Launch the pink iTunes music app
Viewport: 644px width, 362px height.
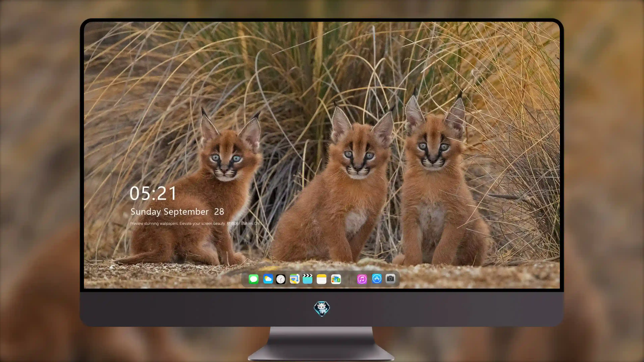tap(362, 279)
